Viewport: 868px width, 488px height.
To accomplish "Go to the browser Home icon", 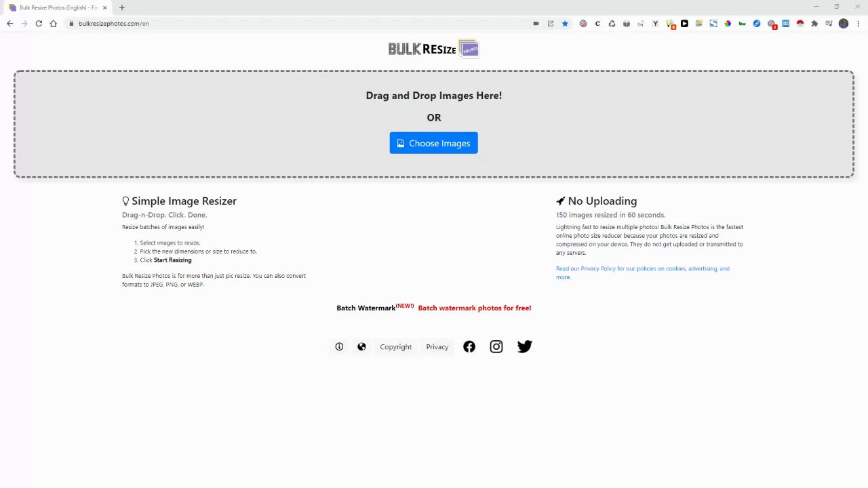I will pyautogui.click(x=54, y=23).
